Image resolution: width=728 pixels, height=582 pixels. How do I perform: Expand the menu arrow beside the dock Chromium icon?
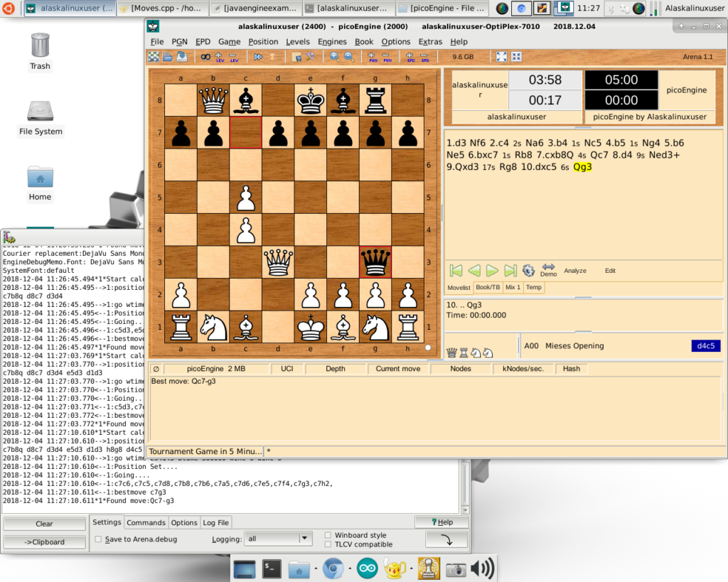[x=350, y=568]
